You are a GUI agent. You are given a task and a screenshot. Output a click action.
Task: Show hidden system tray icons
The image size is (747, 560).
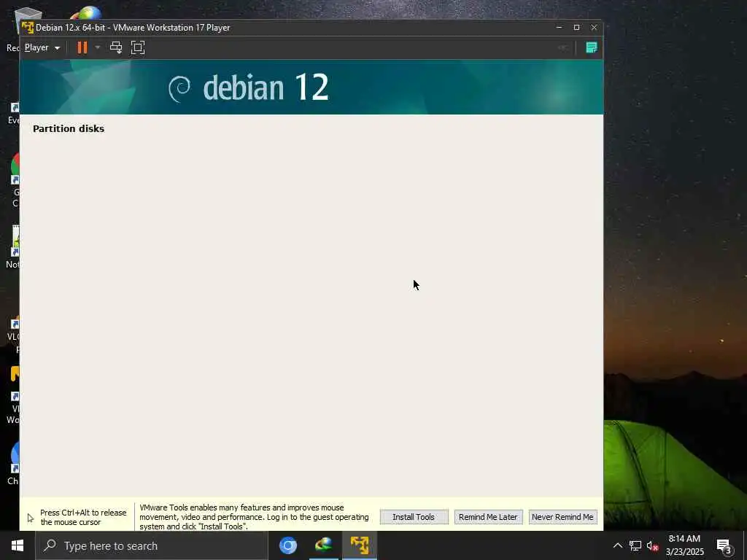[617, 545]
